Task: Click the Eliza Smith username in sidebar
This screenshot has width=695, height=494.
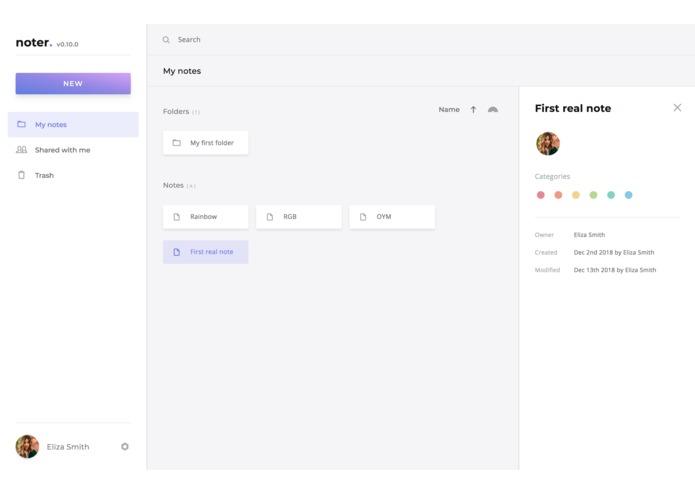Action: pos(68,447)
